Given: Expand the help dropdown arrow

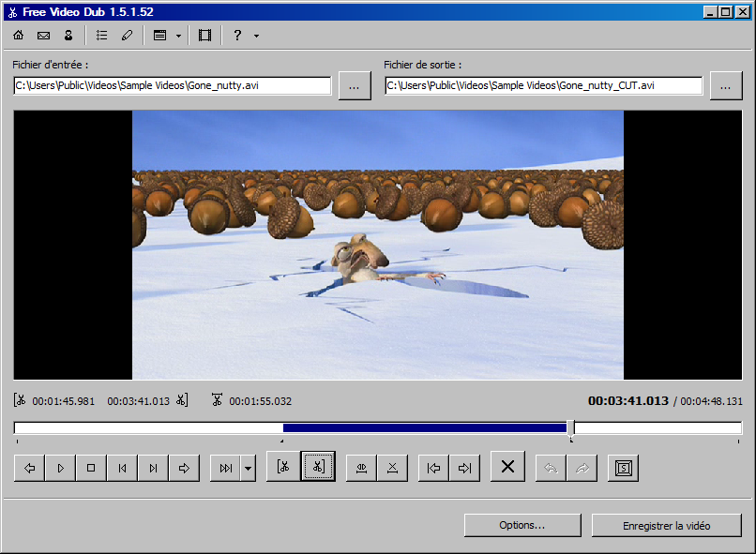Looking at the screenshot, I should (x=256, y=36).
